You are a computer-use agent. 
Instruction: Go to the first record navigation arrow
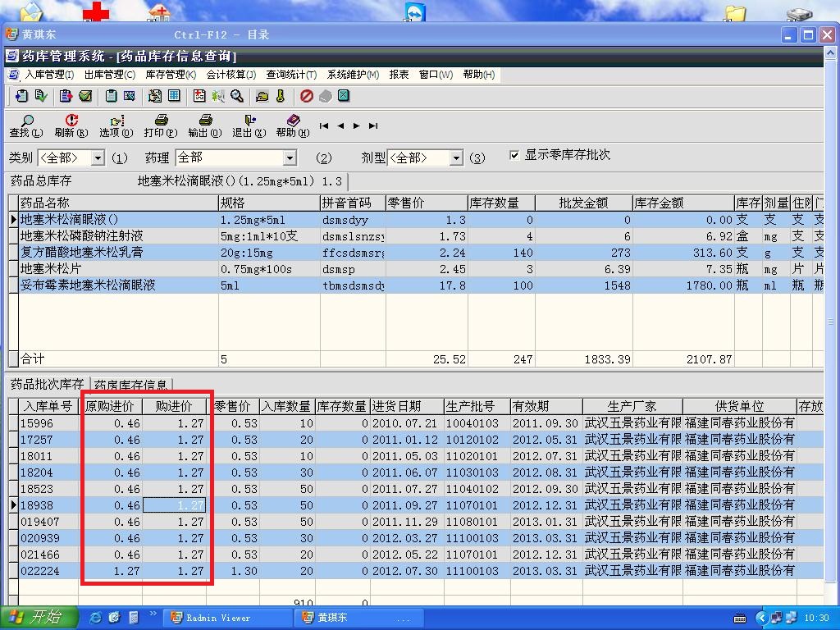(x=324, y=126)
